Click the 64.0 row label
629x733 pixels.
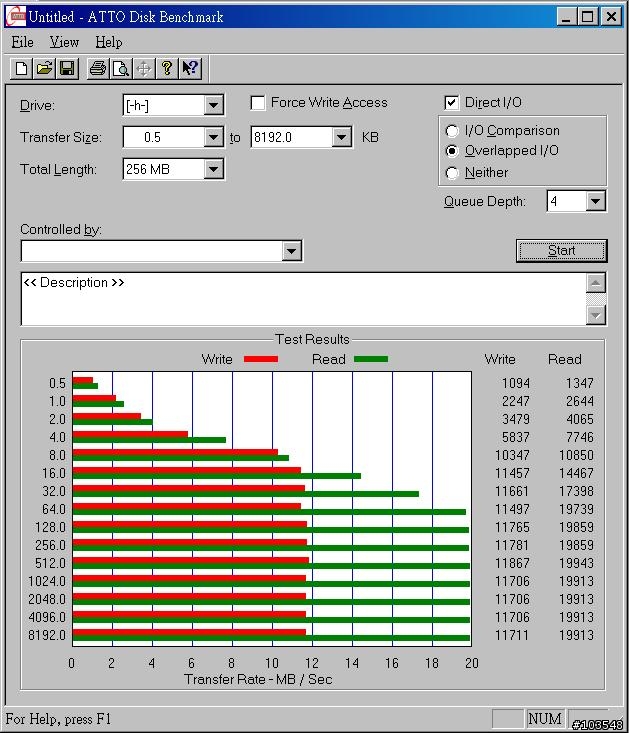pyautogui.click(x=54, y=510)
